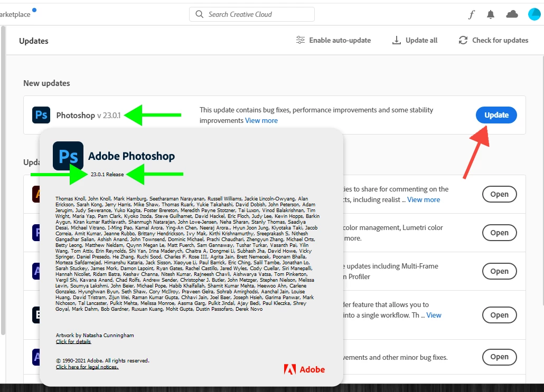Click the search magnifier icon
The image size is (544, 392).
tap(200, 14)
